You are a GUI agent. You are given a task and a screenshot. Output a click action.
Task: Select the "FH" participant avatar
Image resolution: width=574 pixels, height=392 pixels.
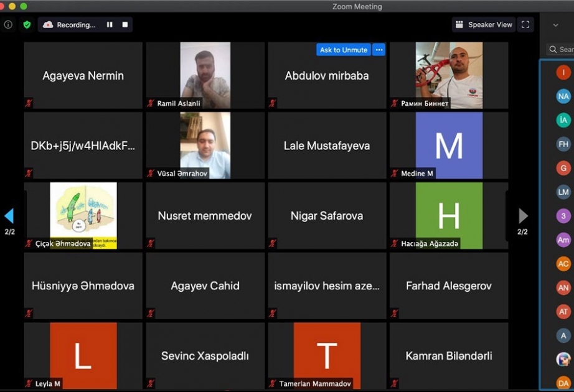point(563,144)
